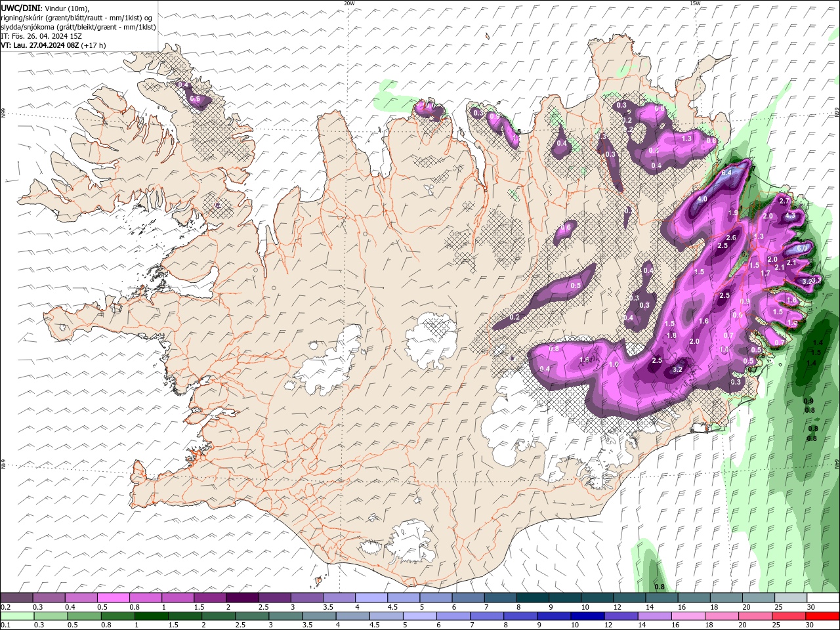Pick the 1.5 swatch in the purple snow legend
840x630 pixels.
pyautogui.click(x=209, y=598)
